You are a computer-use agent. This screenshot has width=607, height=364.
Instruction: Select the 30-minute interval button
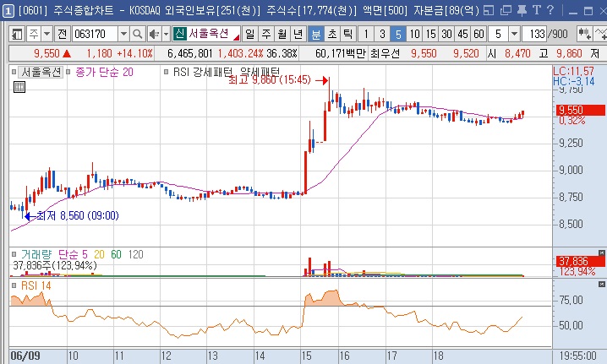tap(446, 34)
